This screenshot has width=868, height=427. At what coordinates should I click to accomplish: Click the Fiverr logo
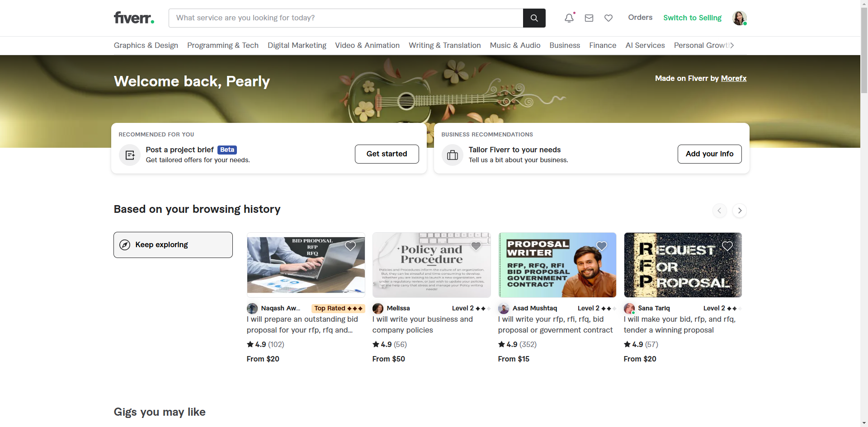point(134,18)
